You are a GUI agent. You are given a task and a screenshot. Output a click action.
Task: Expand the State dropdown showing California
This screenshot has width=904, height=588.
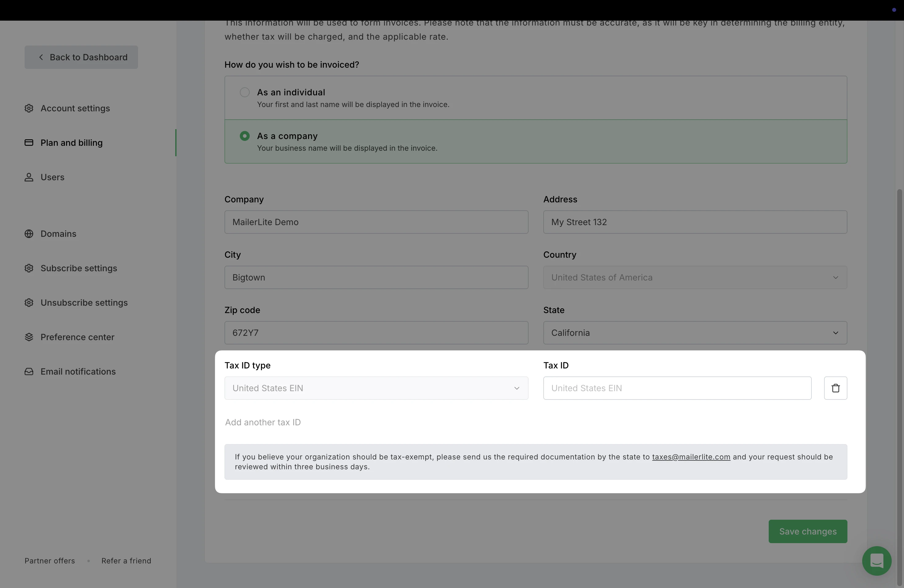[695, 333]
